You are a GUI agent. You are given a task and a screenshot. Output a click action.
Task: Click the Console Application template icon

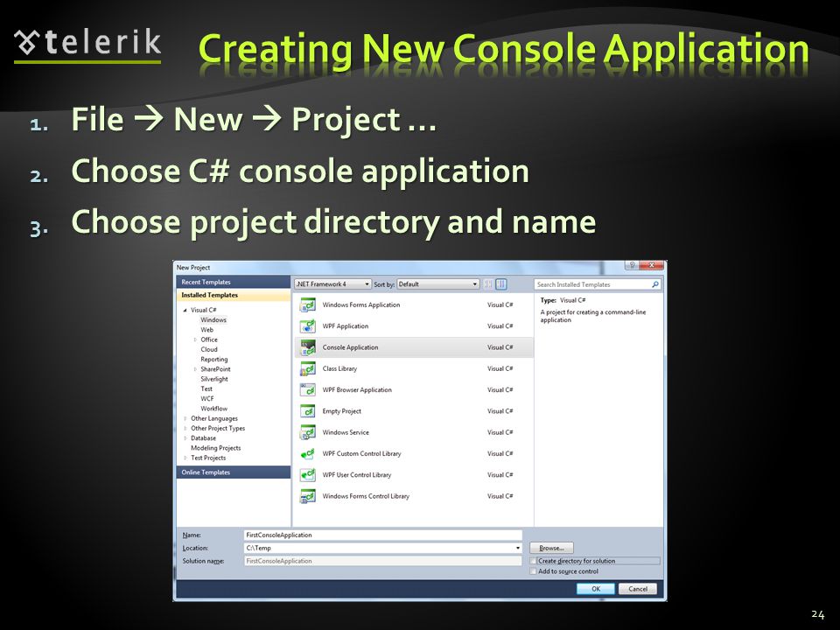tap(307, 347)
